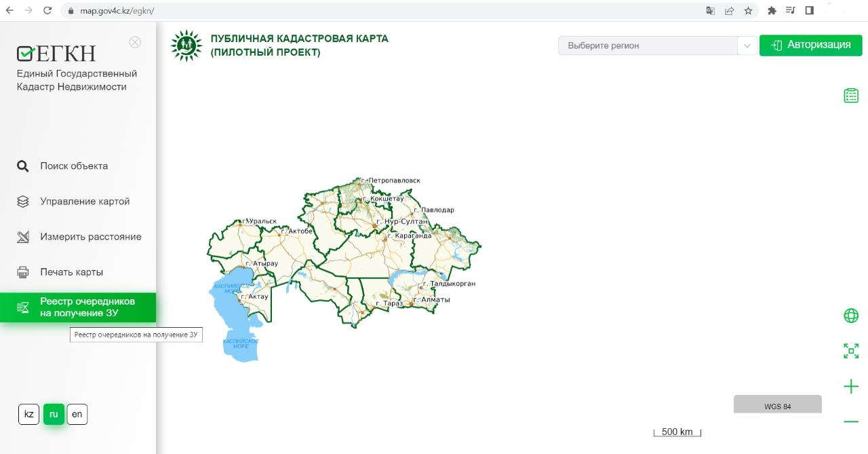Viewport: 868px width, 454px height.
Task: Click the WGS 84 coordinate system box
Action: [x=777, y=406]
